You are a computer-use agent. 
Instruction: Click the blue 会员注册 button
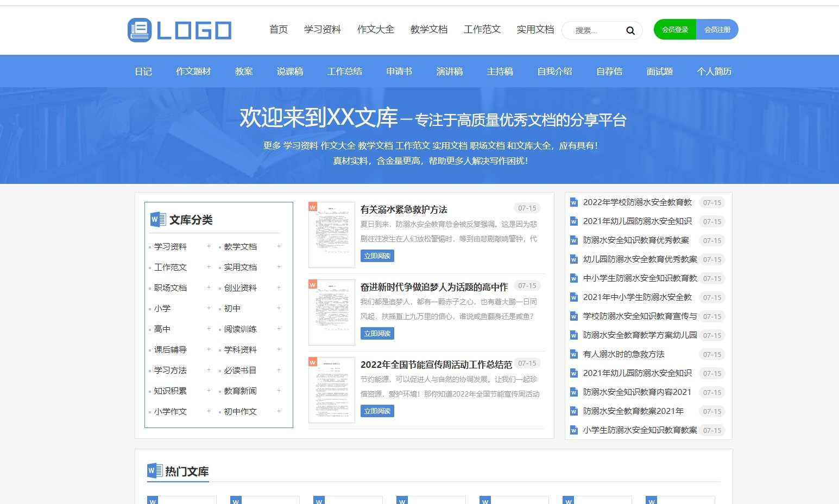(717, 29)
